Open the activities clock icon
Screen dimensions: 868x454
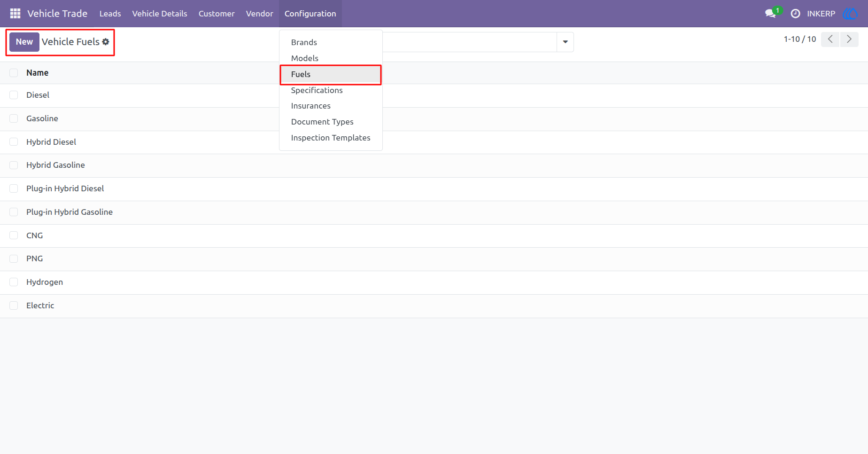pos(795,14)
